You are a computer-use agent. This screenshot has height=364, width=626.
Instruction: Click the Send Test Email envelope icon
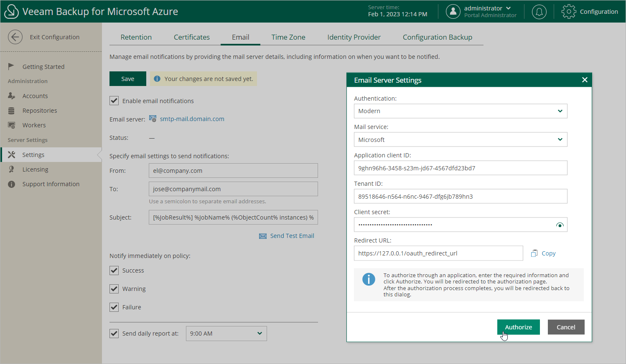[x=263, y=236]
